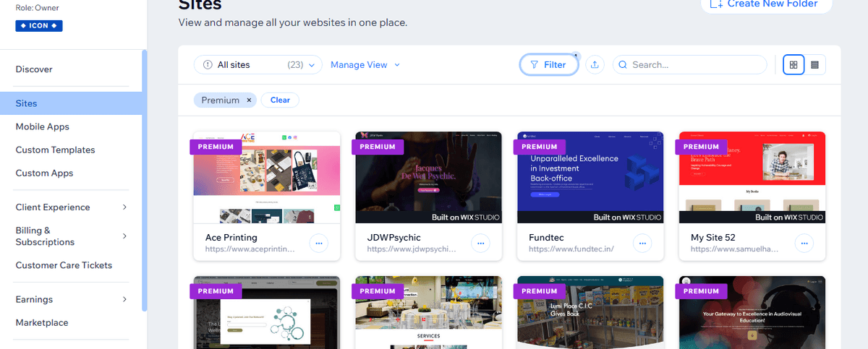Click the aceprinting URL link
Viewport: 868px width, 349px height.
click(x=250, y=249)
